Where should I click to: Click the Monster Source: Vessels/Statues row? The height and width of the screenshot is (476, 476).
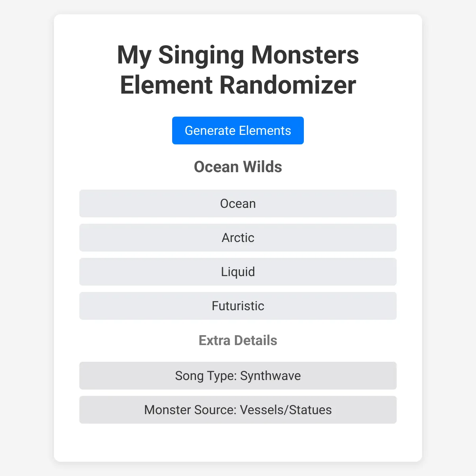click(238, 410)
